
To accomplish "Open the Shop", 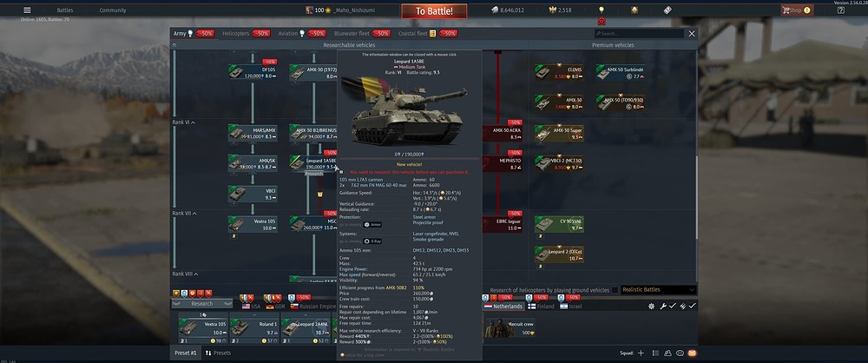I will (797, 10).
